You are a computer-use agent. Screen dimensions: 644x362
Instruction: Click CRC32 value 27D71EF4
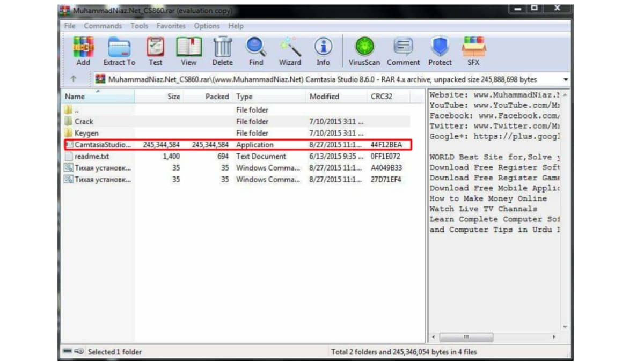click(x=385, y=180)
